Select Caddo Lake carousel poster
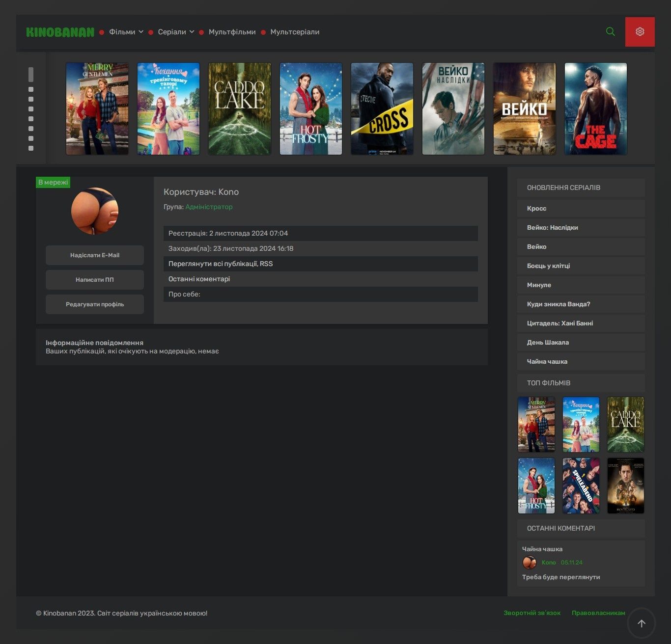The width and height of the screenshot is (671, 644). [240, 108]
